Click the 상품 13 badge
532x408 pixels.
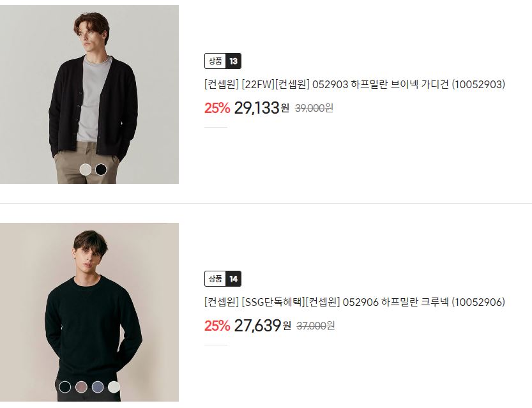223,61
